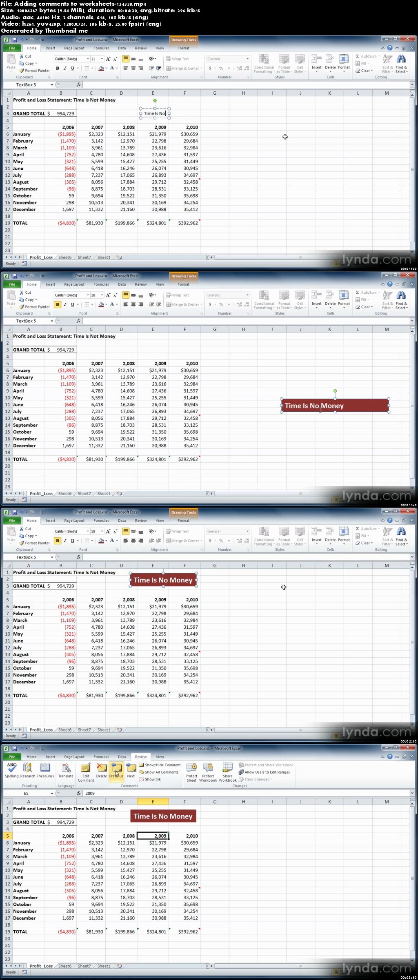Go to the Previous comment
Screen dimensions: 418x980
[116, 771]
